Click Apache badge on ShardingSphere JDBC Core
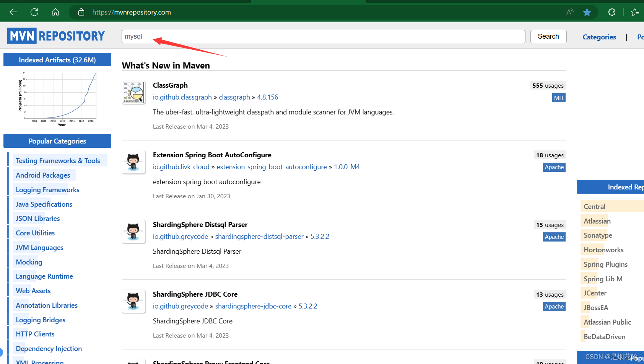Screen dimensions: 644x364 click(554, 307)
